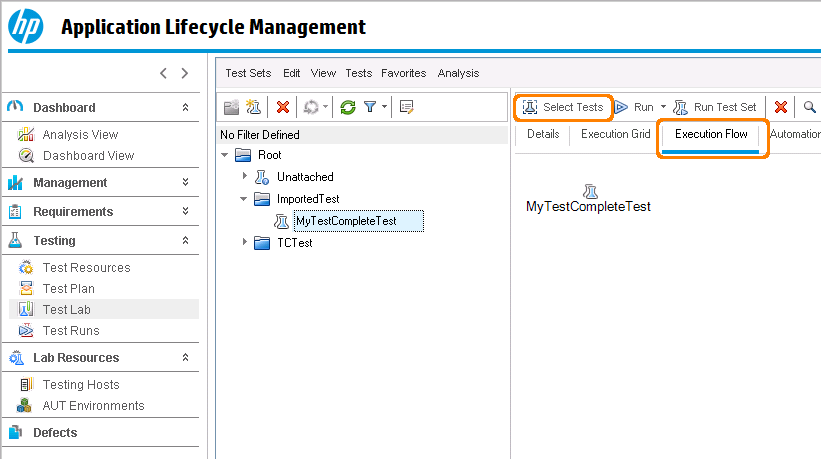Click the notes icon in tree toolbar
Screen dimensions: 821x459
(406, 107)
